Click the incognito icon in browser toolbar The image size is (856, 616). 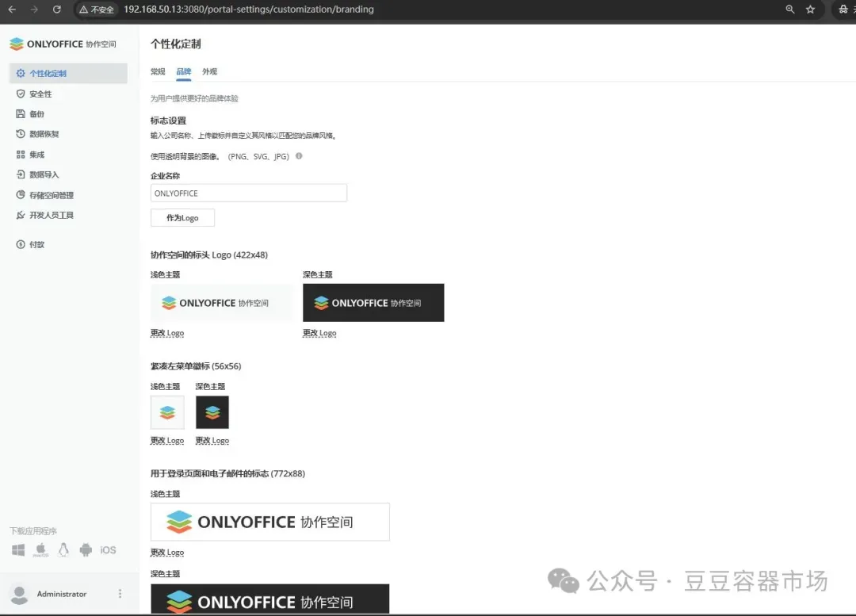click(x=843, y=10)
